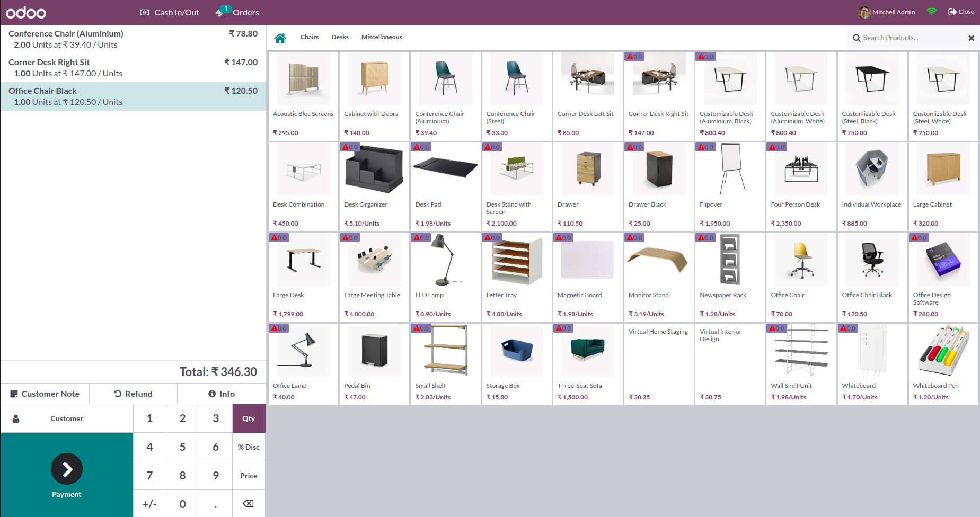
Task: Add LED Lamp product
Action: click(x=445, y=277)
